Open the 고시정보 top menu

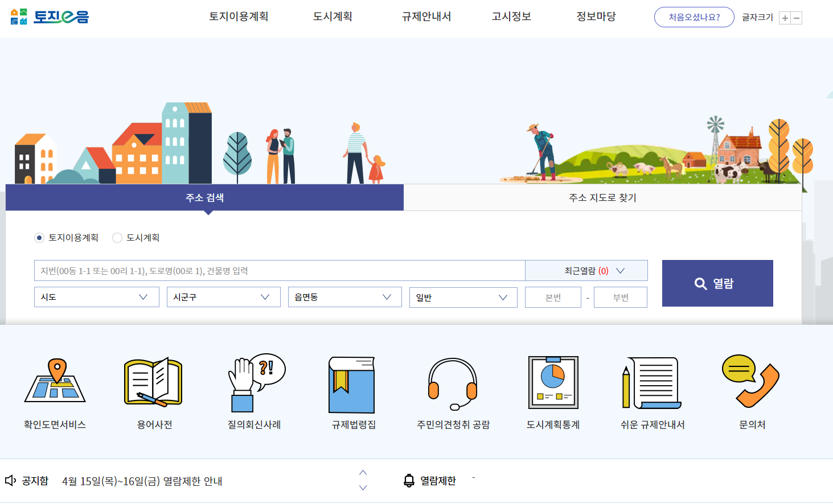point(511,16)
